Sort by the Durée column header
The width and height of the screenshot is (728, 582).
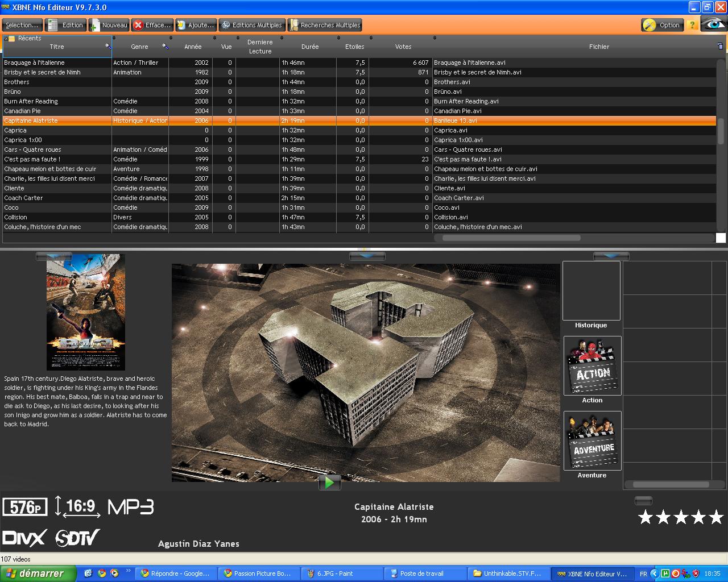tap(310, 47)
